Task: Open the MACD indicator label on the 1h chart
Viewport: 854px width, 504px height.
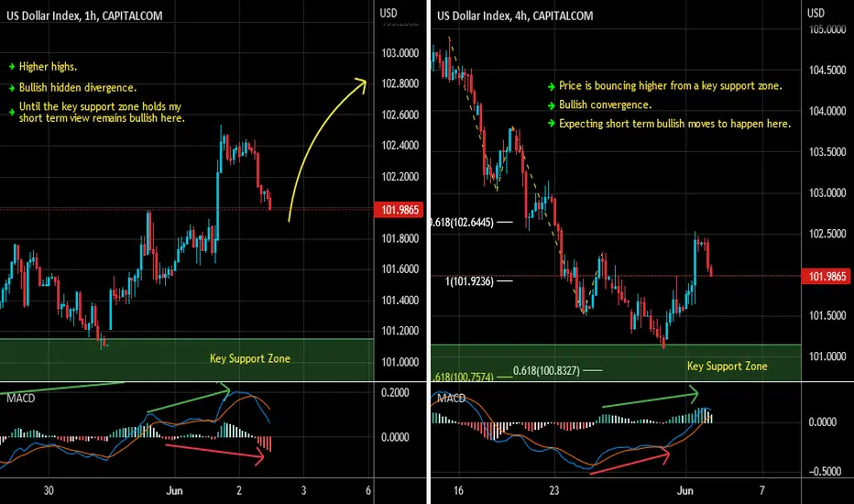Action: click(21, 399)
